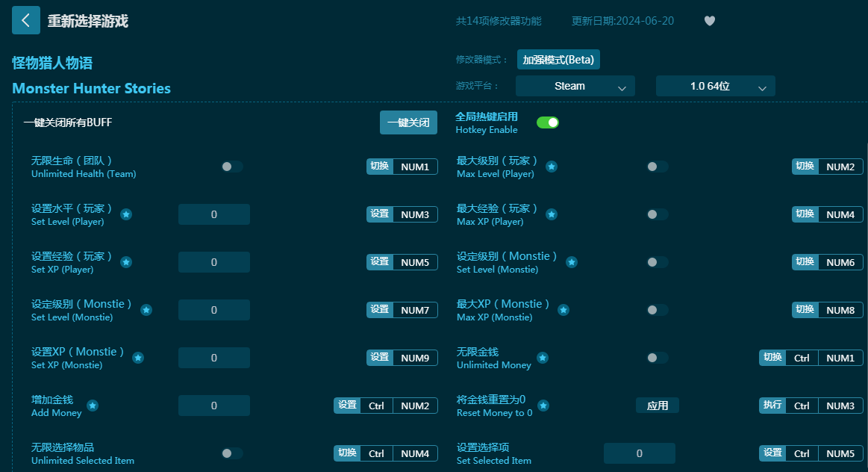The width and height of the screenshot is (868, 472).
Task: Click the star icon beside Max XP (Player)
Action: point(552,214)
